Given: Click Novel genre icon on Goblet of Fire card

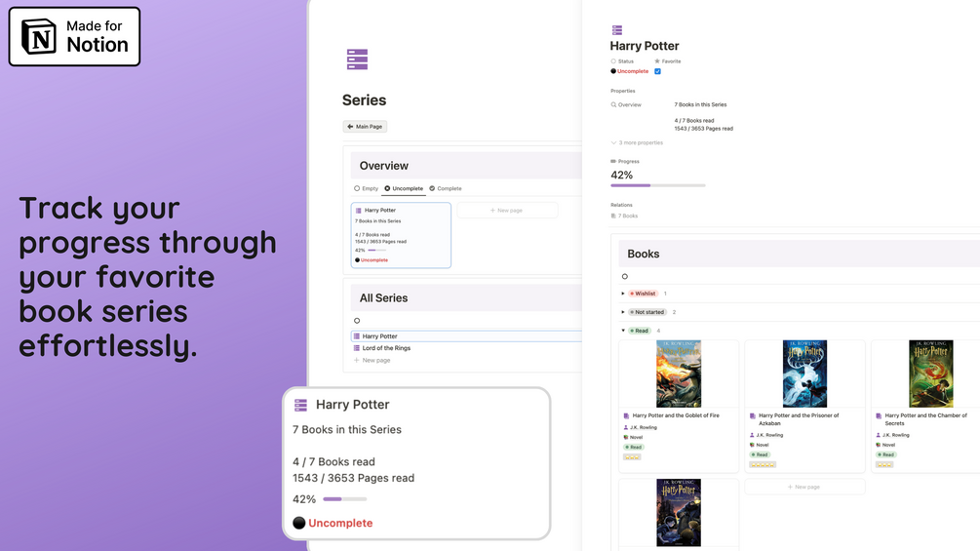Looking at the screenshot, I should [626, 437].
